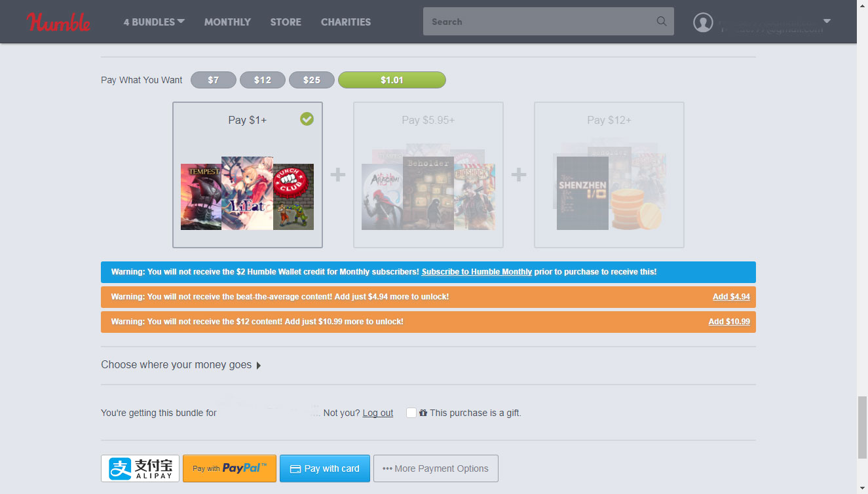Click the Pay with card button
This screenshot has width=868, height=494.
coord(325,468)
